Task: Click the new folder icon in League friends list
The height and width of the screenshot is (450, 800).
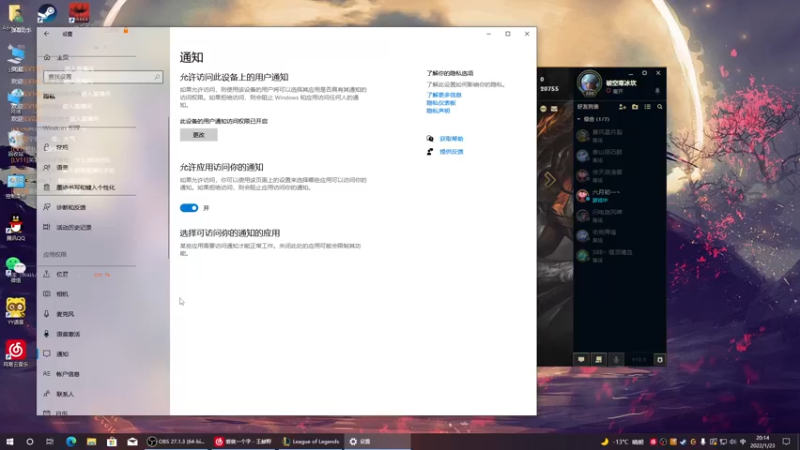Action: pos(635,107)
